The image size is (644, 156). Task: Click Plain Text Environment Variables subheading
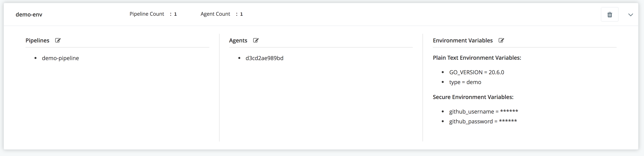click(477, 58)
